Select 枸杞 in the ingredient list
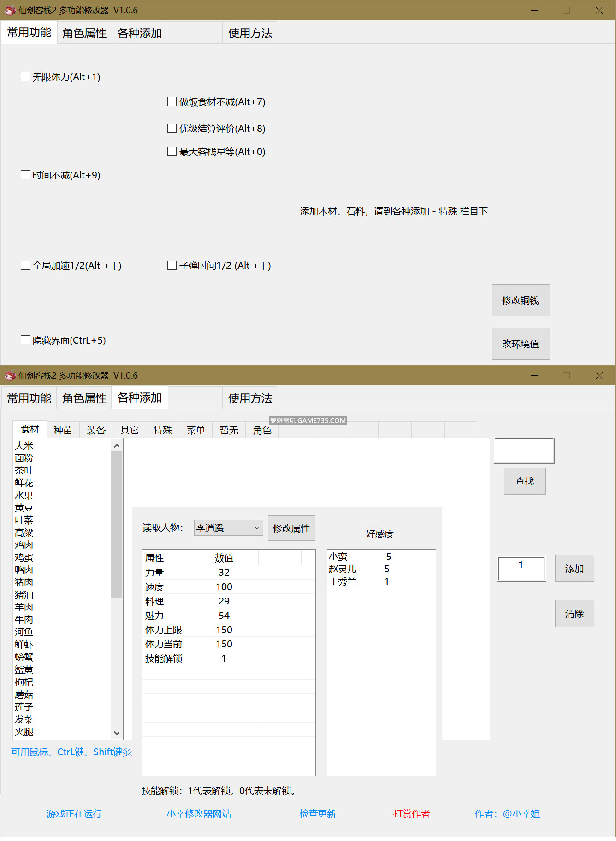Screen dimensions: 616x841 click(24, 682)
